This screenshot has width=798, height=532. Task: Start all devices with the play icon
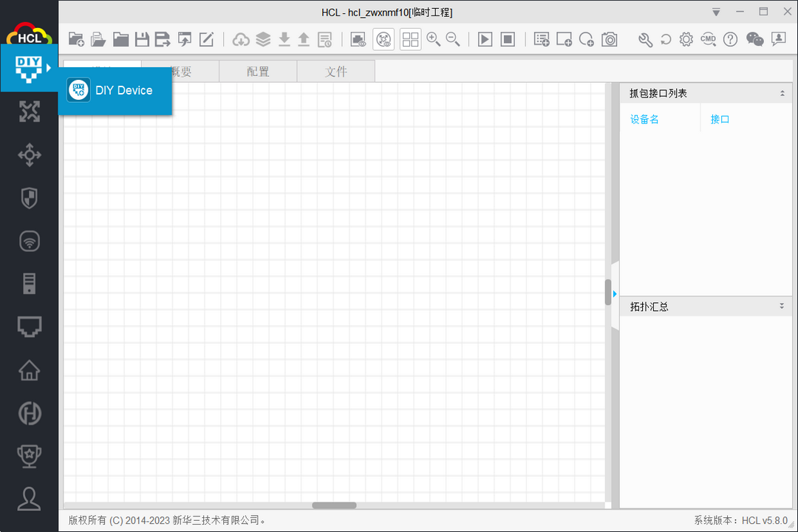(485, 39)
